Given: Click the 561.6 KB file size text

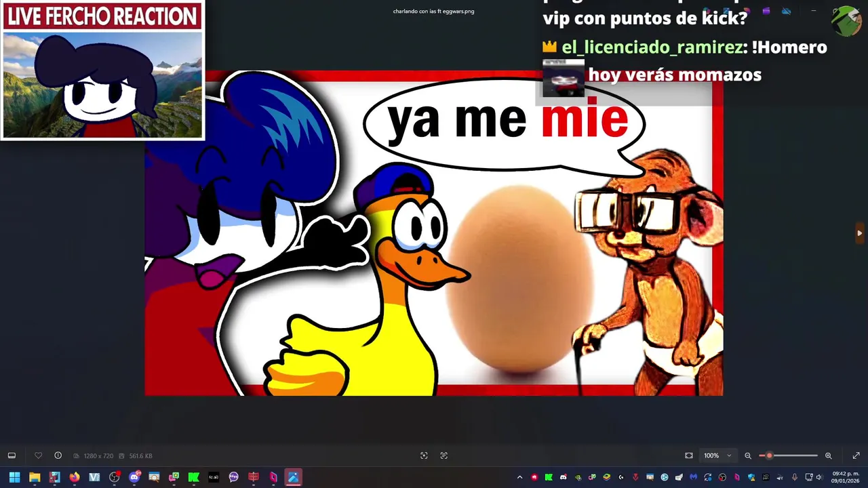Looking at the screenshot, I should coord(140,456).
